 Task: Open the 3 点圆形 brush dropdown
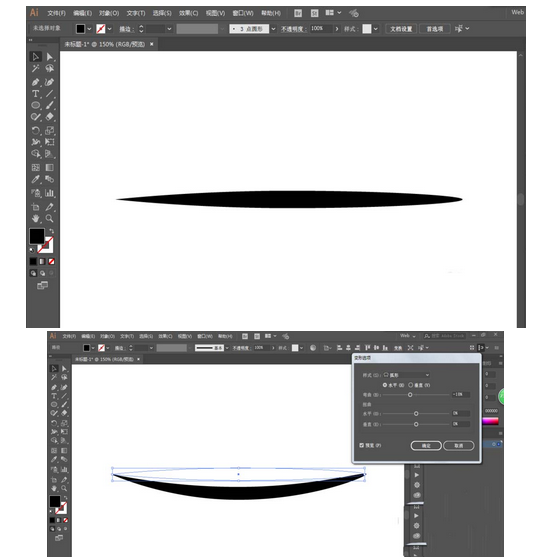coord(273,29)
